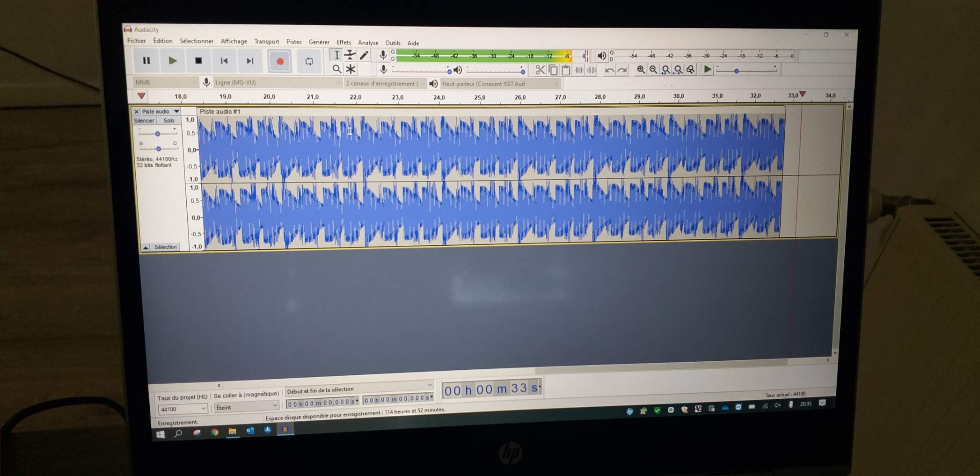Viewport: 980px width, 476px height.
Task: Click the track Sélection button
Action: 166,247
